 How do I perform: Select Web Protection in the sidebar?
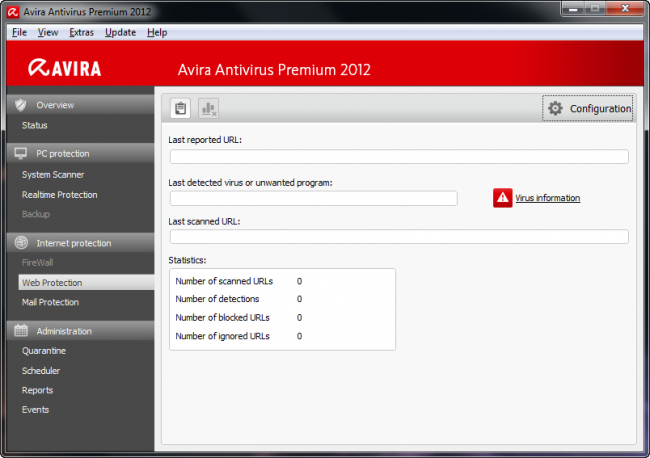(x=86, y=283)
